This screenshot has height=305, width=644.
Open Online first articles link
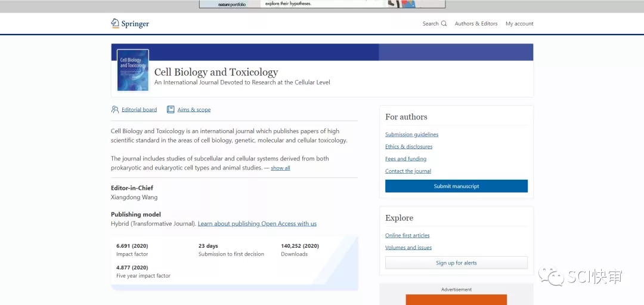coord(407,236)
